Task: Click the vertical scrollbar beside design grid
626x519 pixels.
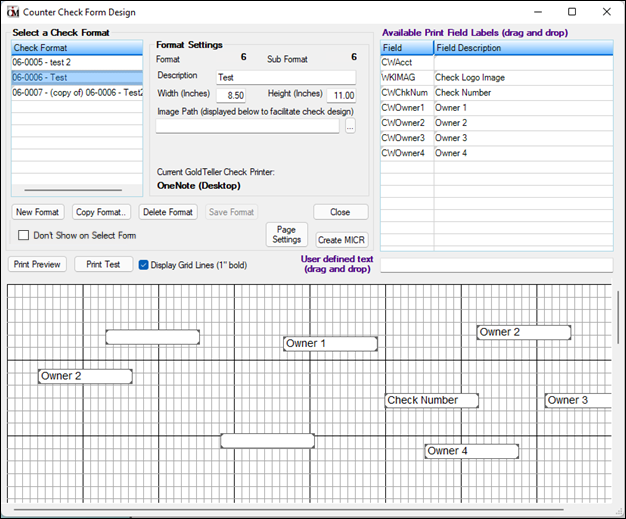Action: pos(618,317)
